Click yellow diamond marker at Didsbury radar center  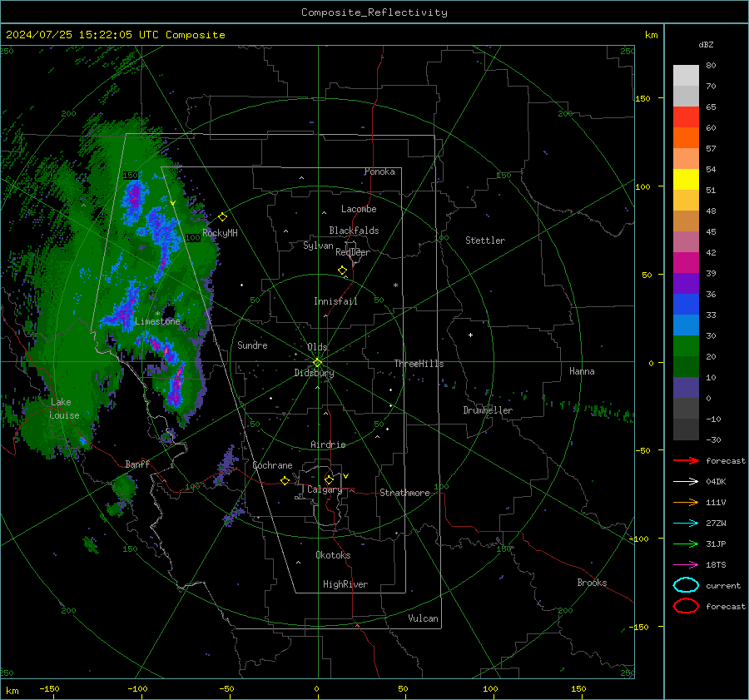click(x=318, y=362)
